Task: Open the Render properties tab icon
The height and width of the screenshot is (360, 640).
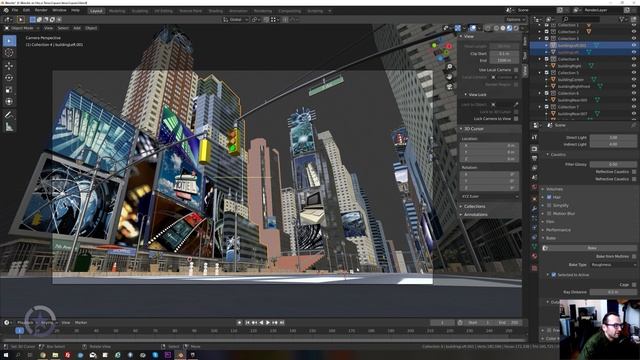Action: 534,149
